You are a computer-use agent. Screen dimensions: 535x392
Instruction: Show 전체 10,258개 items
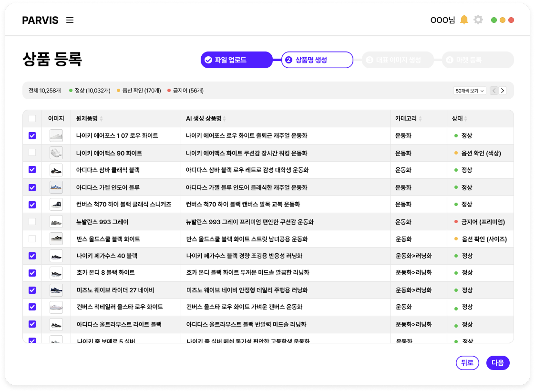coord(44,91)
